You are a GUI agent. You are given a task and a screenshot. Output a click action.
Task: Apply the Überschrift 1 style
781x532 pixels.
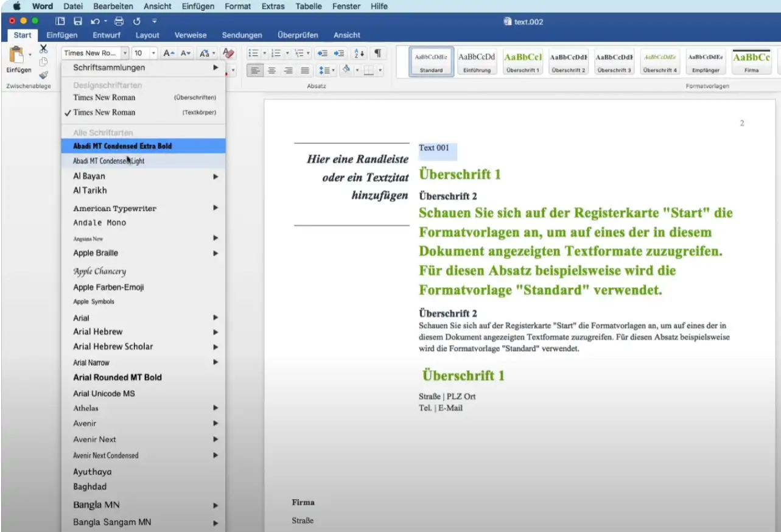point(522,62)
